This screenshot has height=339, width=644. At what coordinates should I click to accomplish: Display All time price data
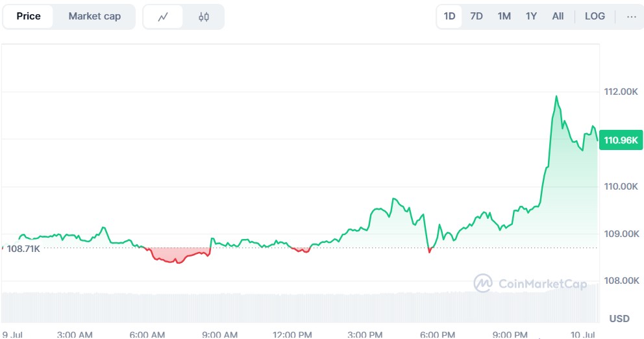pos(558,17)
